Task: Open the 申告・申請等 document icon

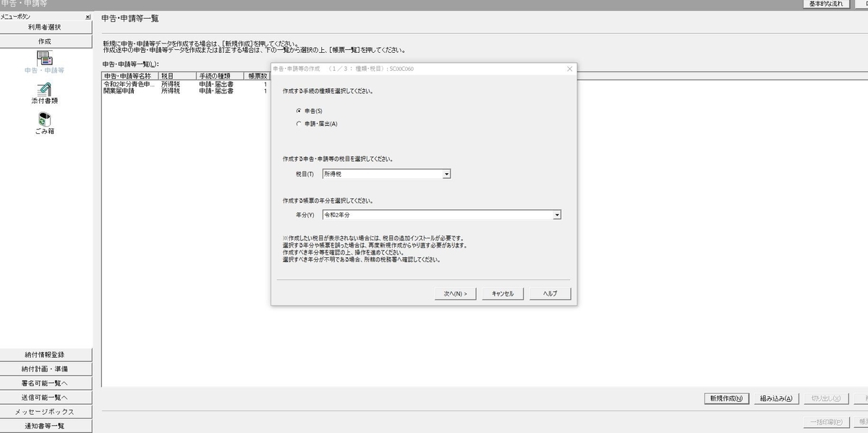Action: click(43, 62)
